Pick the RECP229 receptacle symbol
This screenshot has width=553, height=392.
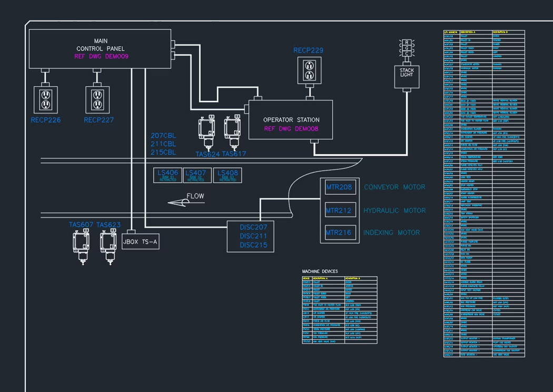309,70
